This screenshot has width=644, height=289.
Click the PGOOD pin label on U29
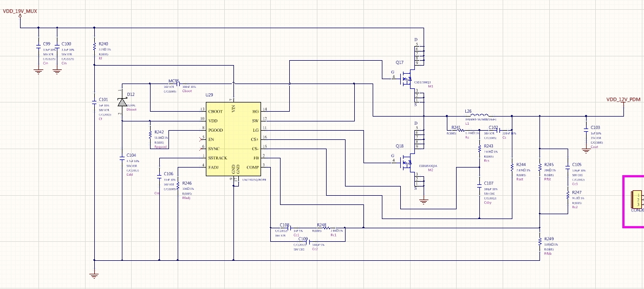point(216,130)
